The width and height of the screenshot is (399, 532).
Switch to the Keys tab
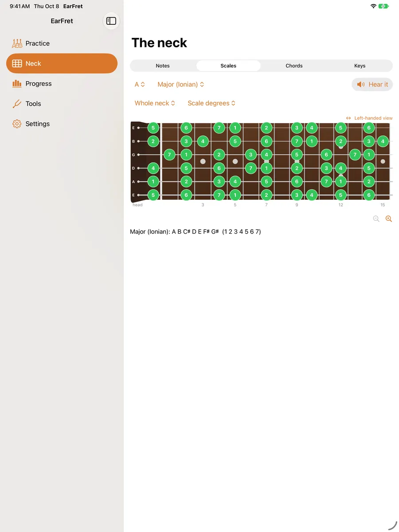coord(360,66)
